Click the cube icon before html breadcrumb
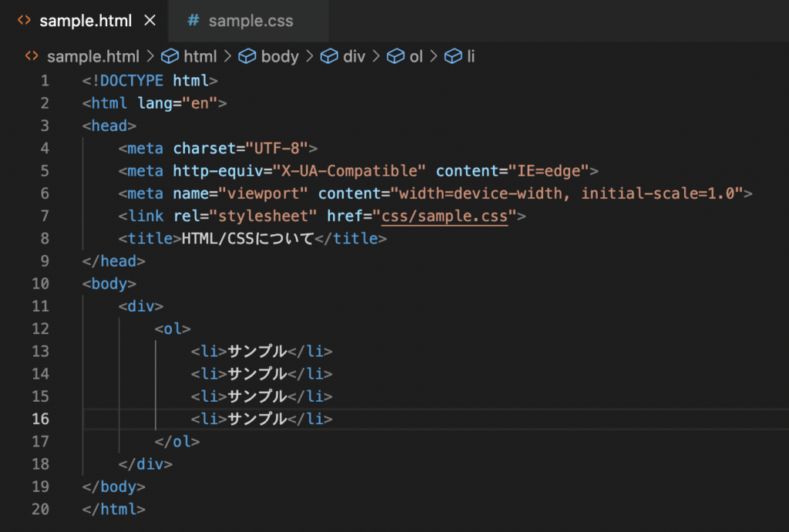Viewport: 789px width, 532px height. click(171, 56)
